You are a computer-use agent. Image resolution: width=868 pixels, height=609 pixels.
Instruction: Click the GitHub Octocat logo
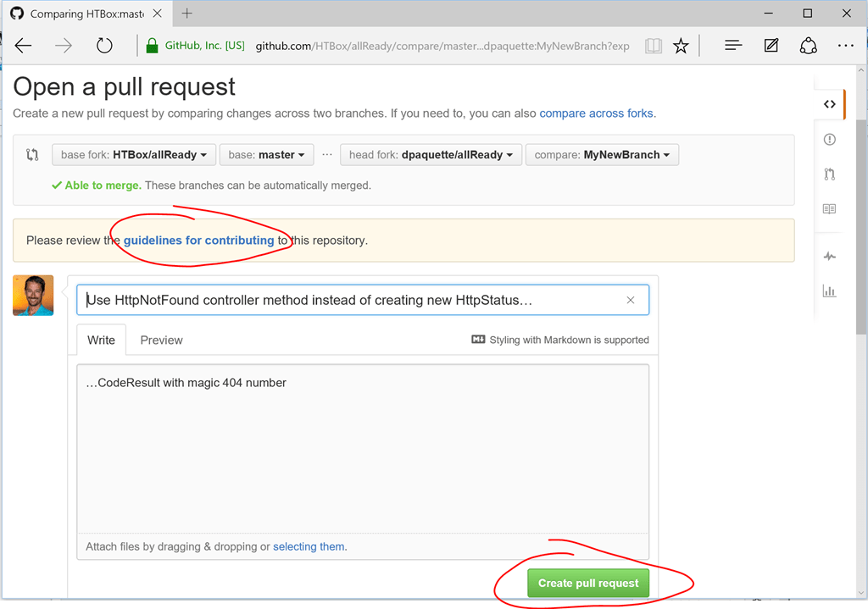(x=18, y=13)
